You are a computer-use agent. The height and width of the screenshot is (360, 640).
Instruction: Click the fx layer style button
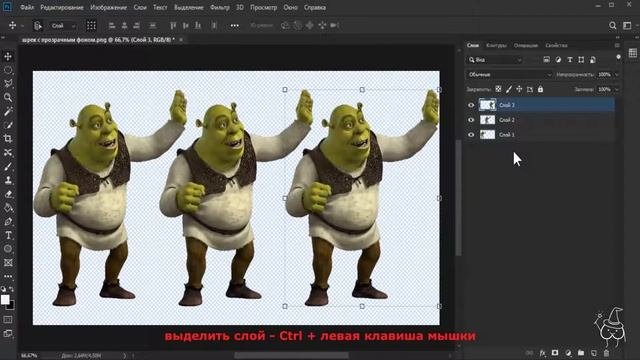coord(542,353)
